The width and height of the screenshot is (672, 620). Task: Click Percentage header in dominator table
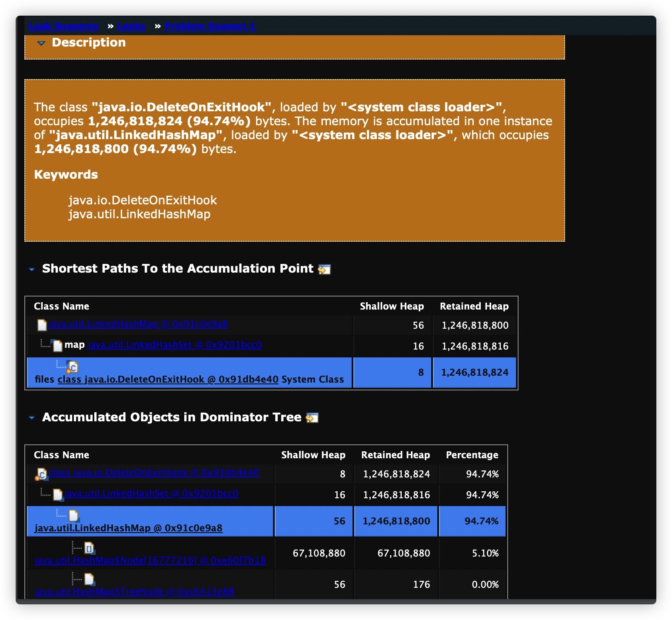(472, 455)
